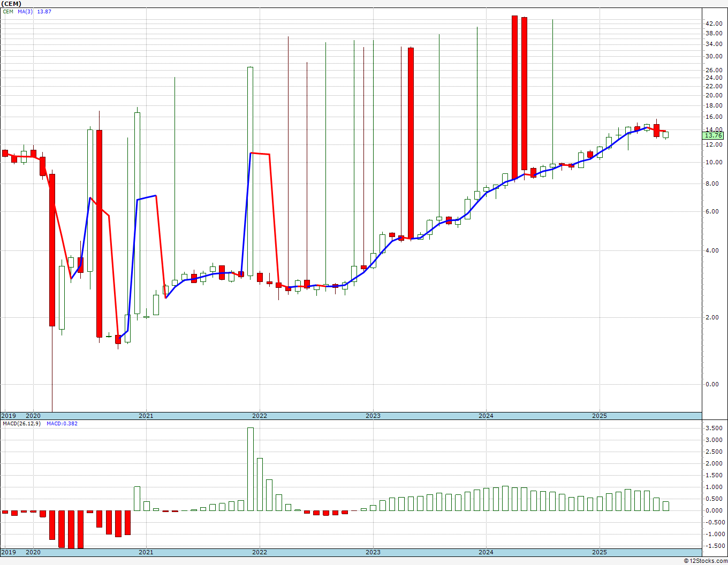Click the 4.00 price axis label
728x565 pixels.
tap(712, 250)
